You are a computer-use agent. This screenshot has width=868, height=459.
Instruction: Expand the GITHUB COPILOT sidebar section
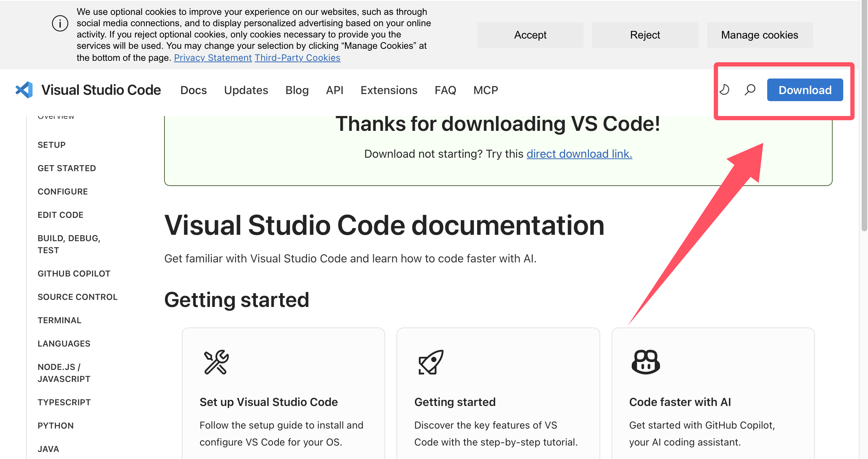tap(74, 274)
